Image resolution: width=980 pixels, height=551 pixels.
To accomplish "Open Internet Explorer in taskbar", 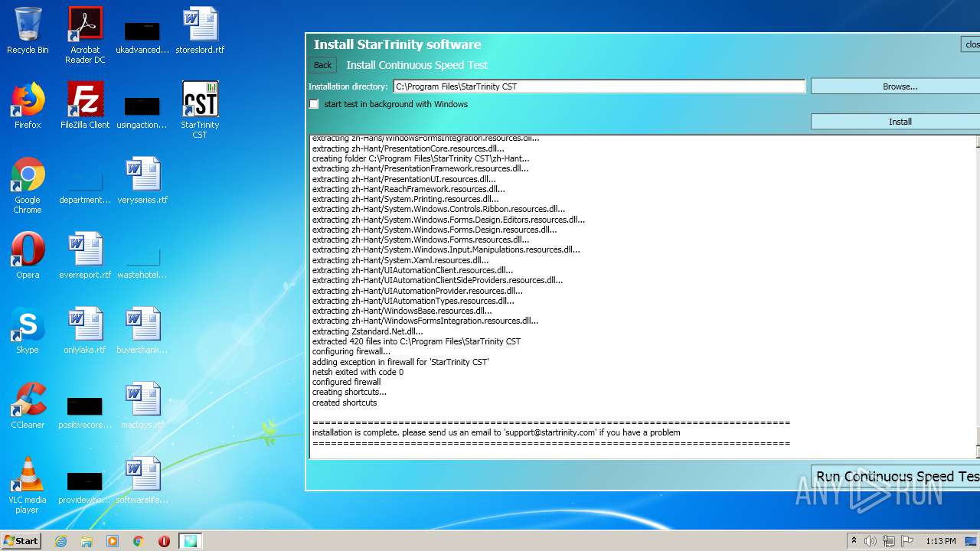I will pyautogui.click(x=60, y=541).
